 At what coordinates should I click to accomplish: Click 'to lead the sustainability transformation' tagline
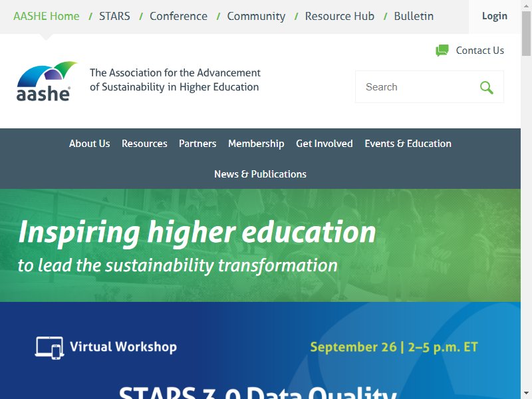tap(178, 265)
